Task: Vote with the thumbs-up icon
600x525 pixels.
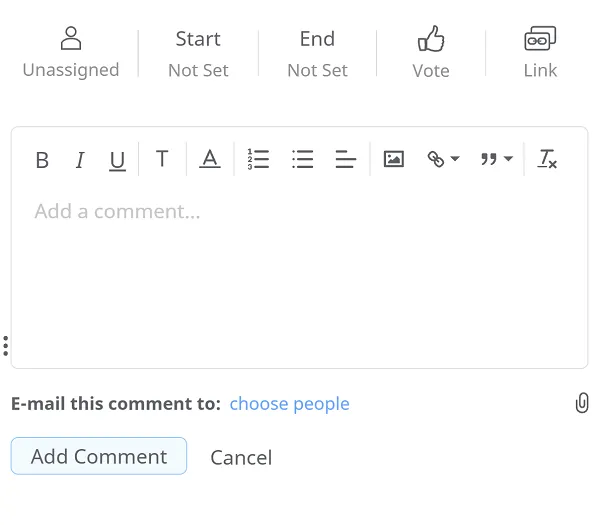Action: point(431,53)
